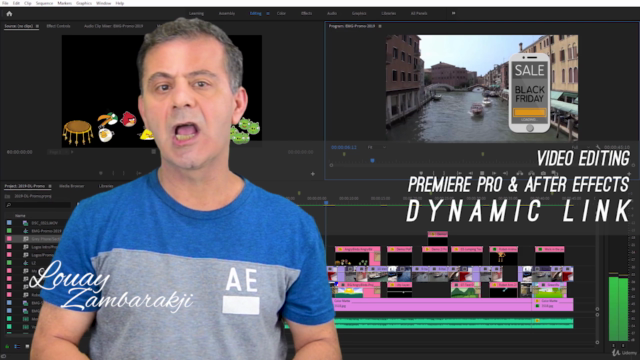
Task: Select DSC_0511.MOV in Project panel
Action: click(x=44, y=223)
